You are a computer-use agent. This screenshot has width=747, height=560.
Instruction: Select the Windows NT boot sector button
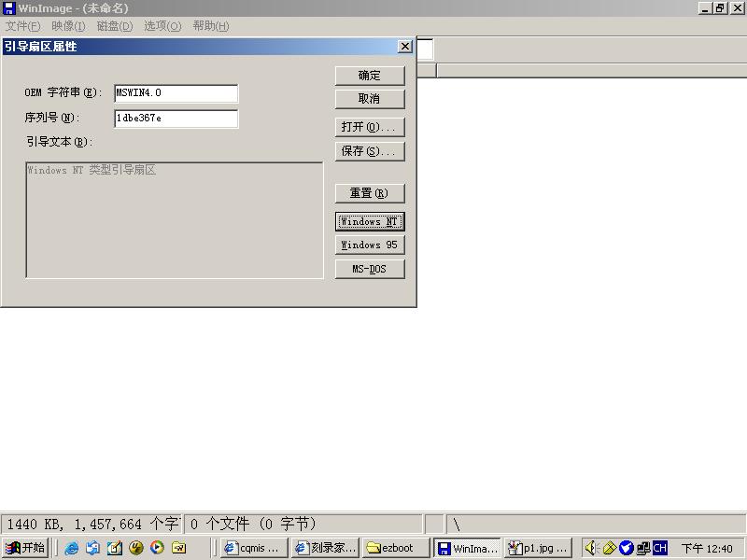pos(370,221)
